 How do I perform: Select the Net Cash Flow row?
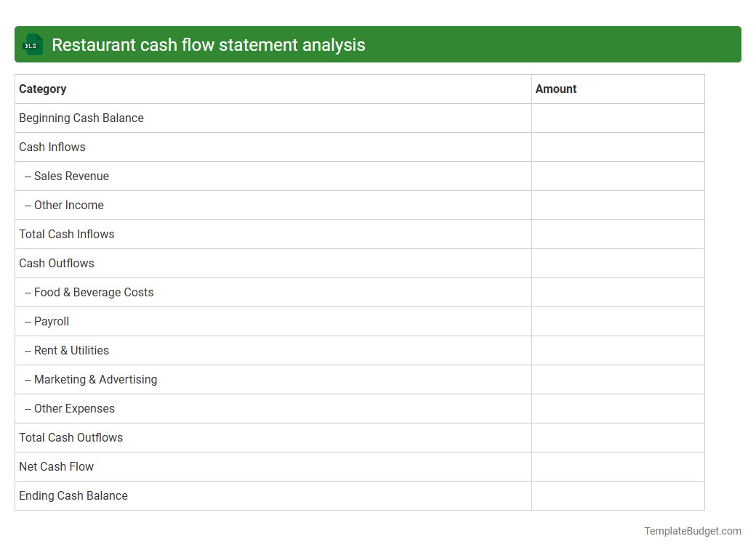coord(56,466)
